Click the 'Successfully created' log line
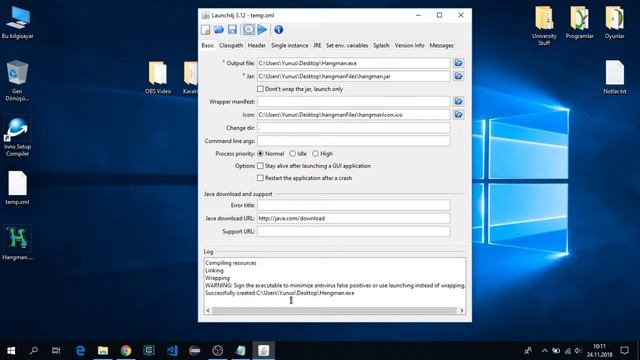 [280, 293]
